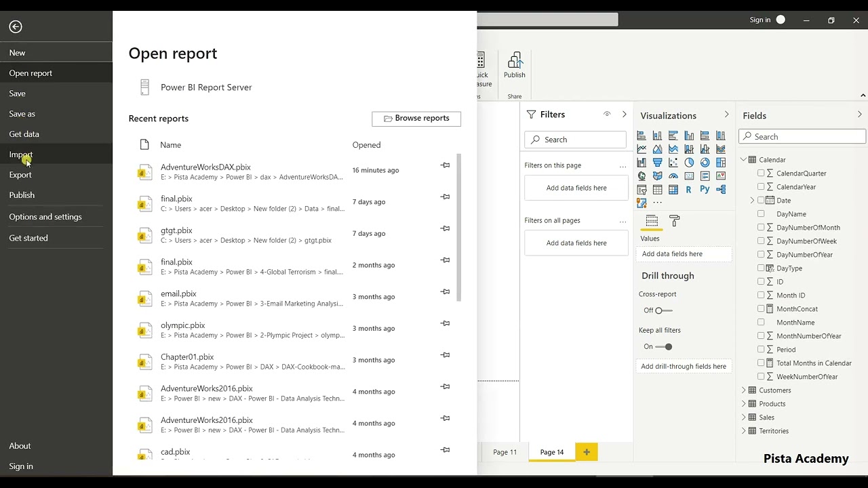Open the olympic.pbix recent report
The height and width of the screenshot is (488, 868).
pos(183,325)
